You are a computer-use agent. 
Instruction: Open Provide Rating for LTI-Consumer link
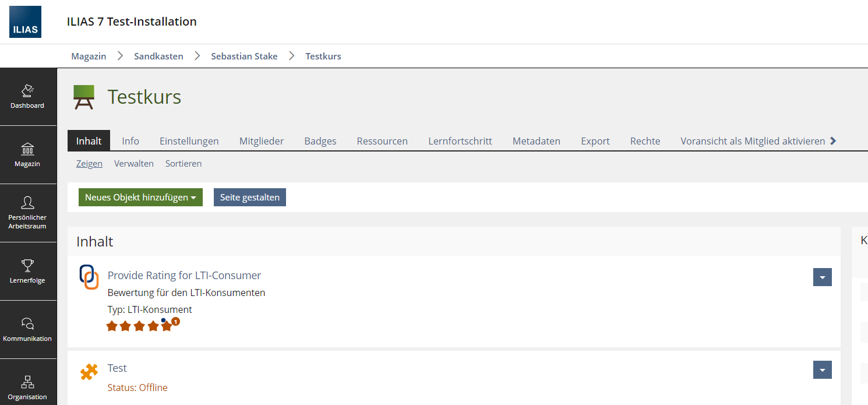point(184,276)
